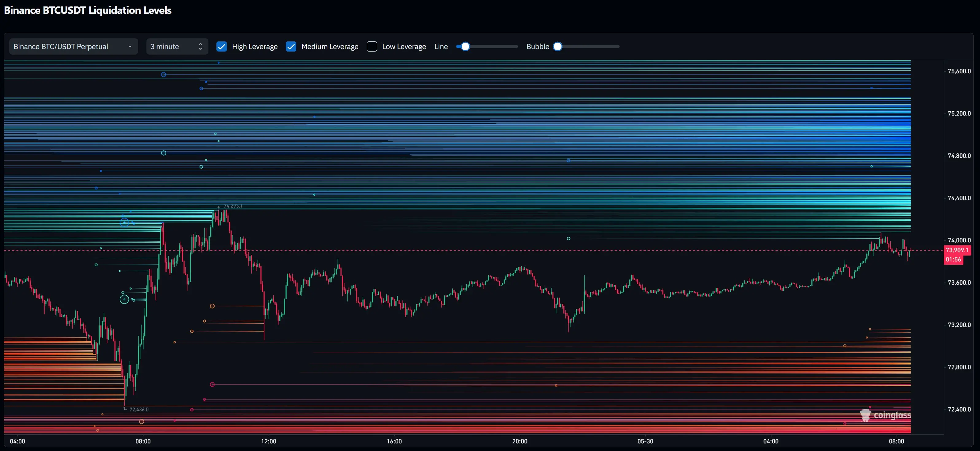Click the Bubble size slider handle
The width and height of the screenshot is (980, 451).
coord(558,46)
